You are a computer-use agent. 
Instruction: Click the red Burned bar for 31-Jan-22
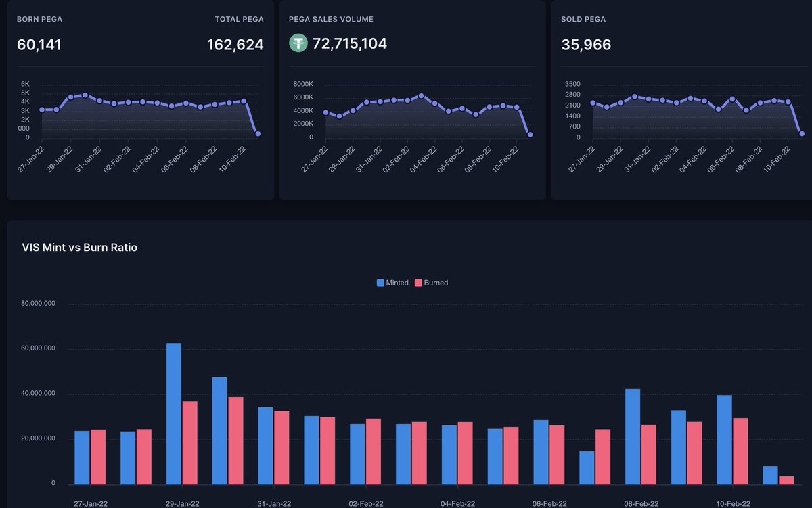pyautogui.click(x=281, y=447)
